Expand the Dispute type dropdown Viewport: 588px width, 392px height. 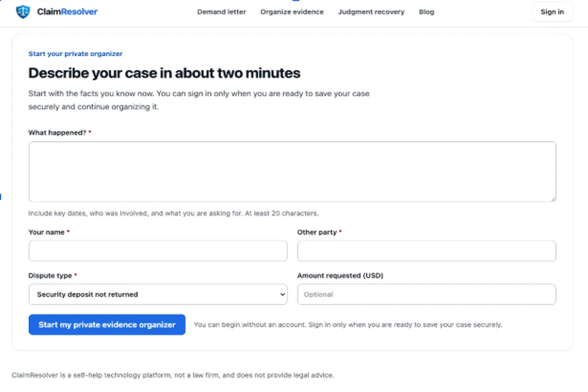[158, 295]
